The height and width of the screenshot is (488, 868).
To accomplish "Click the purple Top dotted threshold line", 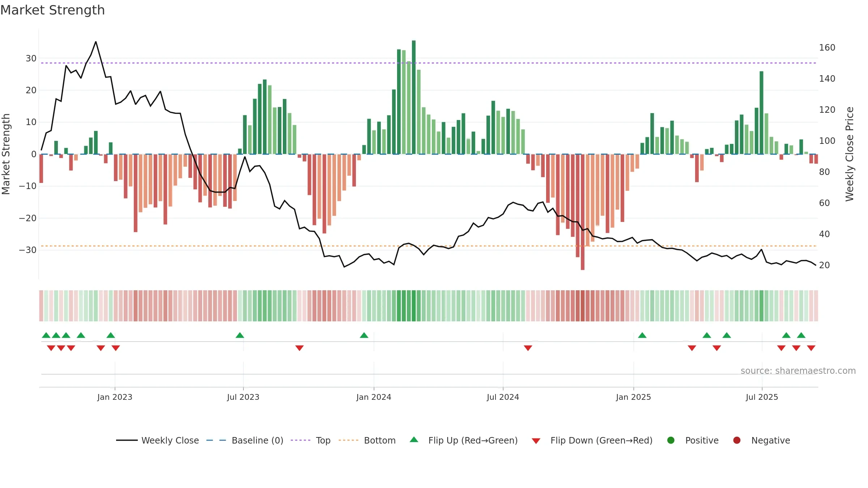I will tap(429, 63).
